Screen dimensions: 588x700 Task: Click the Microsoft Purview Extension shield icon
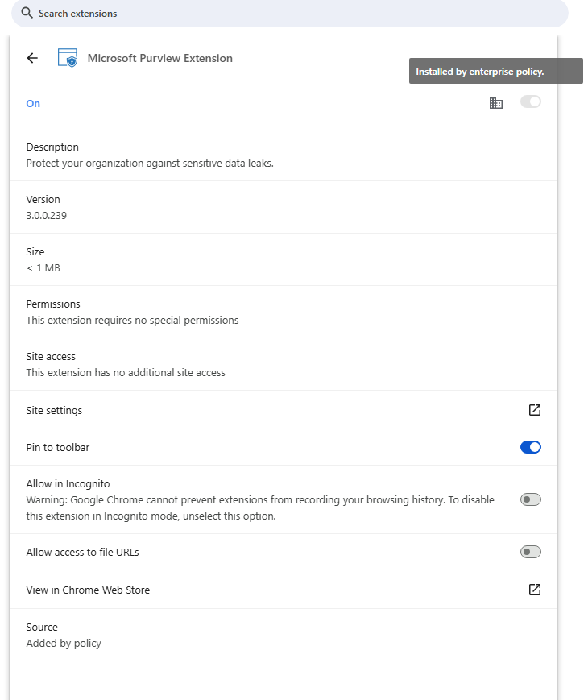tap(68, 58)
